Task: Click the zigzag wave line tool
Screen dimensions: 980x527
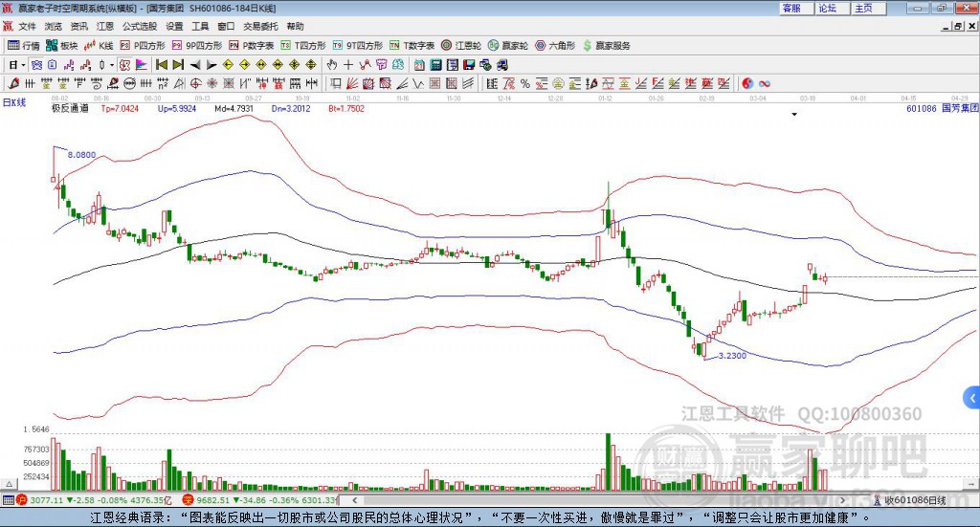Action: coord(418,83)
